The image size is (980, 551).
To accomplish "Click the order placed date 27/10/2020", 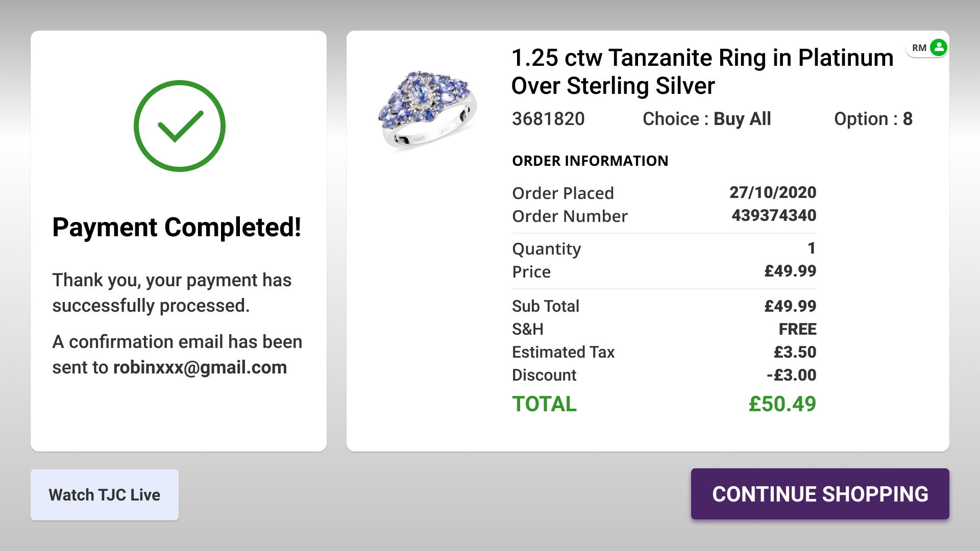I will click(773, 192).
